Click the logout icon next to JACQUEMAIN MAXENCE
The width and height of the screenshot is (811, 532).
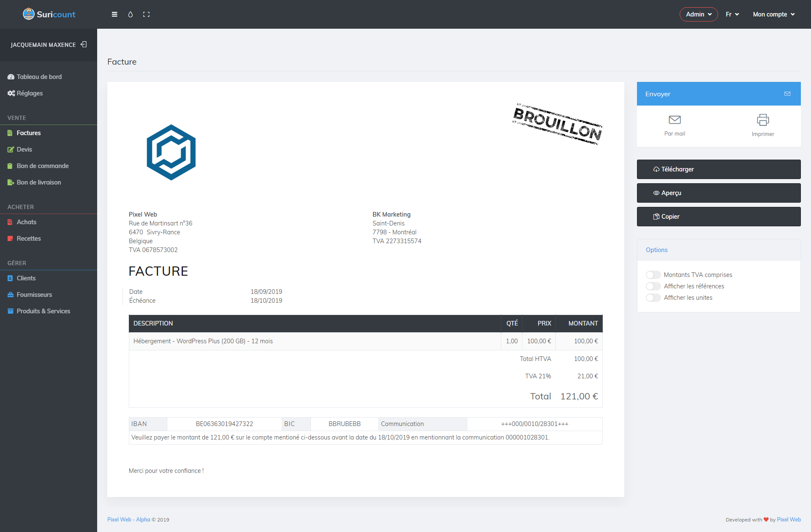coord(84,44)
